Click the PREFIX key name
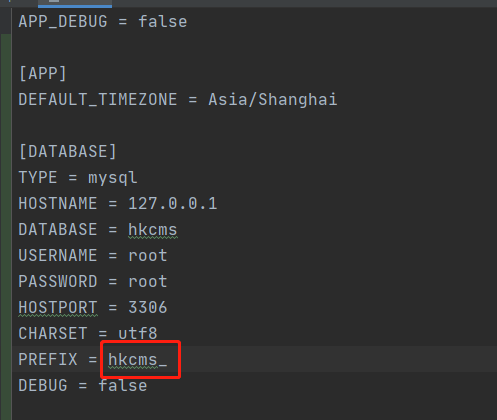The image size is (497, 420). coord(48,359)
